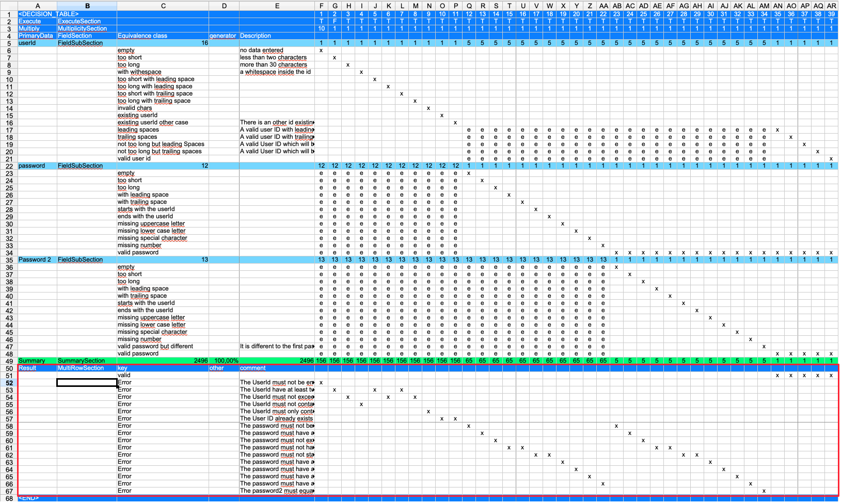Click the userId field name cell

37,43
